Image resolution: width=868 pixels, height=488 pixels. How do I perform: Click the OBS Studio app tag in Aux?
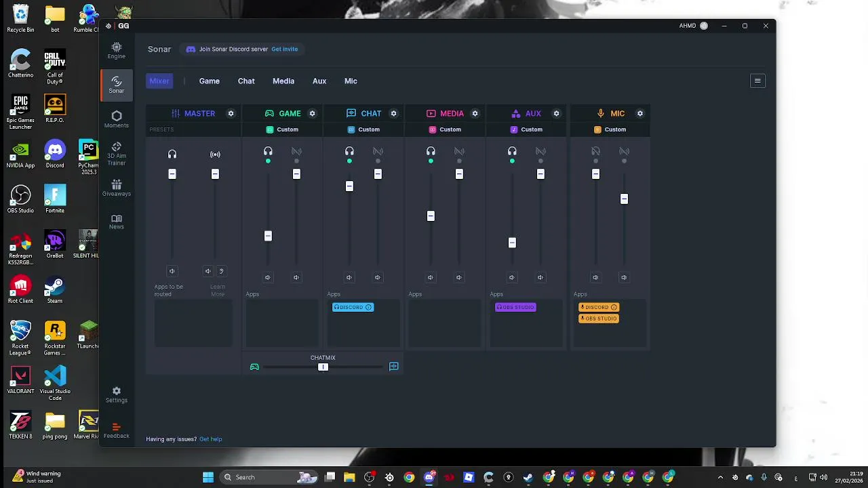[515, 307]
